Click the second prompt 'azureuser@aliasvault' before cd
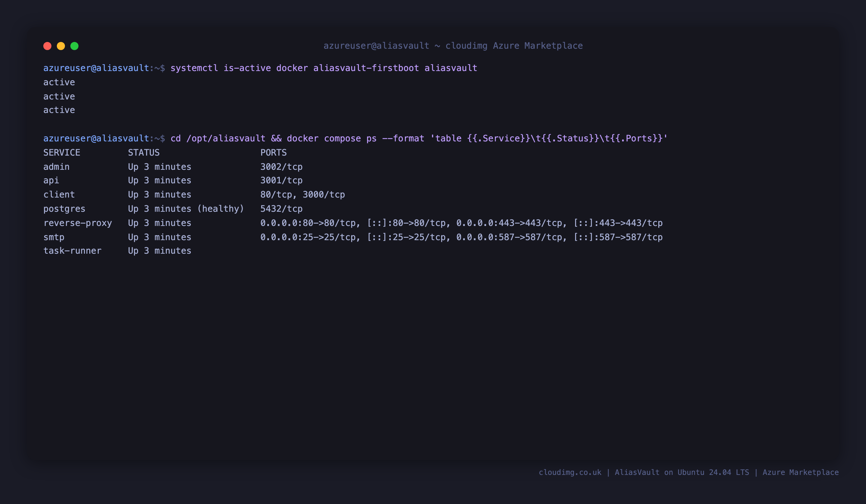Viewport: 866px width, 504px height. coord(96,138)
